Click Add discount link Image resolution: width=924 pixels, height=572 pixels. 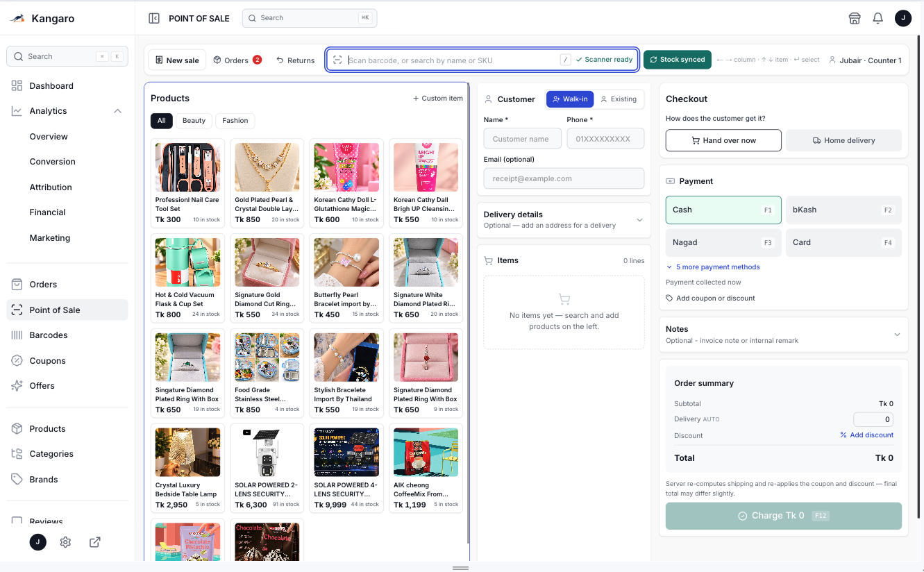[x=866, y=435]
